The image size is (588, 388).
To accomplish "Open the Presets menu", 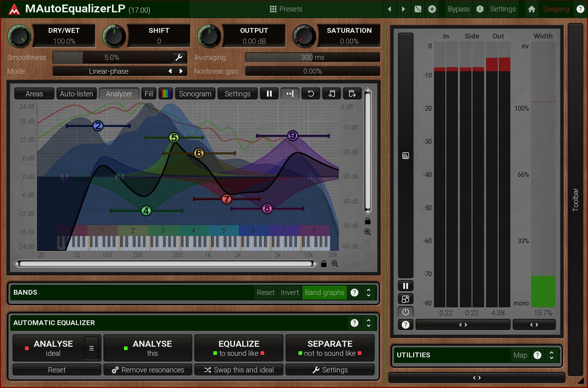I will point(286,9).
